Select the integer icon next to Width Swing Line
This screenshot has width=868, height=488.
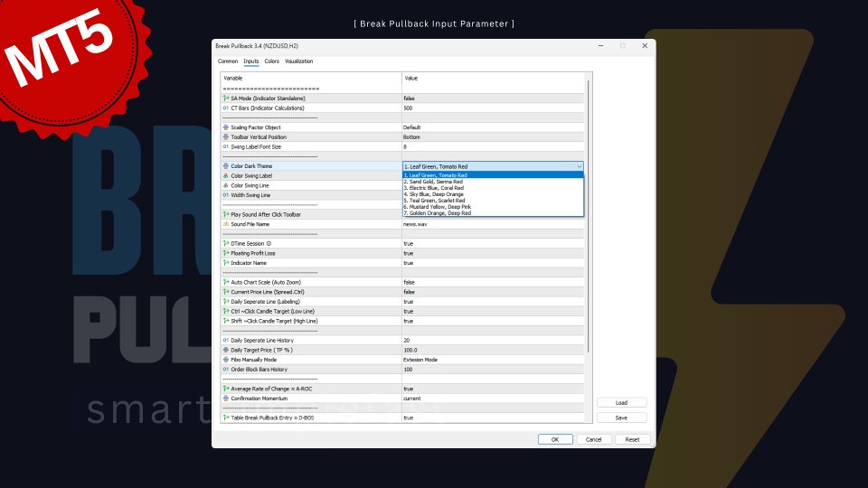pyautogui.click(x=226, y=195)
